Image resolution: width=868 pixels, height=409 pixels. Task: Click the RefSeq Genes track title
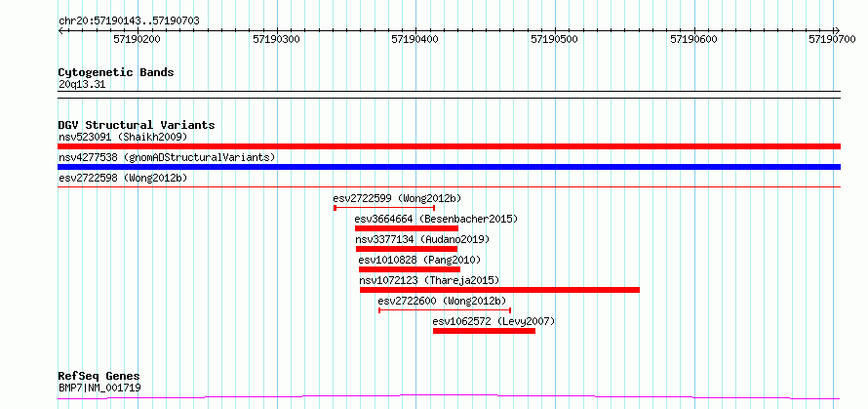pyautogui.click(x=99, y=377)
